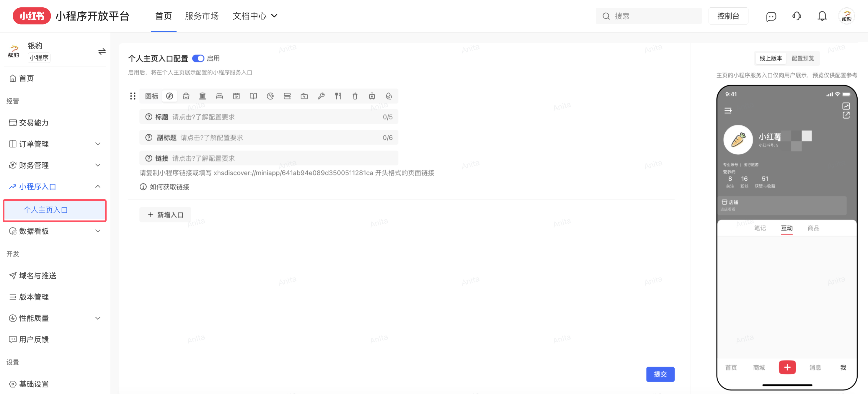Click the 新增入口 button
The image size is (868, 394).
pyautogui.click(x=165, y=215)
